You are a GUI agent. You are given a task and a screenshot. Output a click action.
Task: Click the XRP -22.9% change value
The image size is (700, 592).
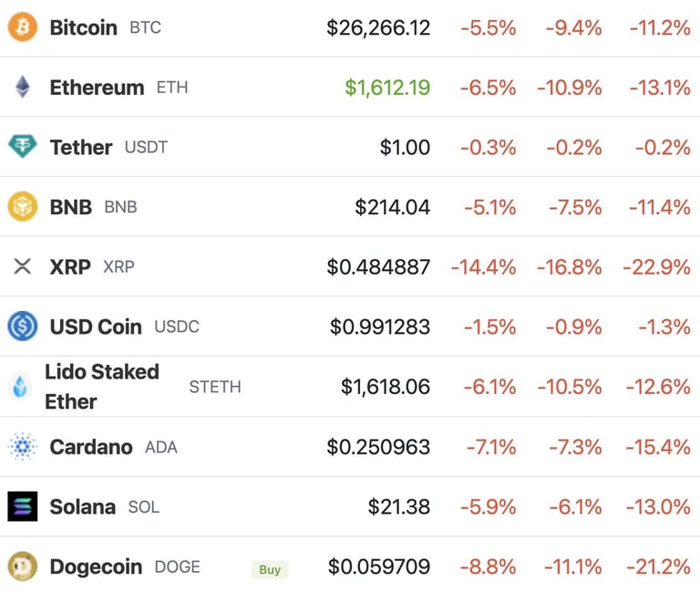tap(656, 267)
